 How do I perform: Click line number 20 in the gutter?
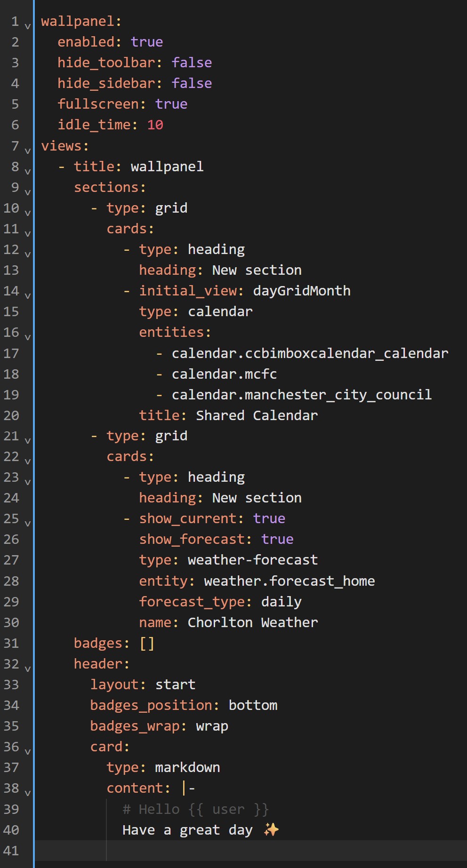click(x=11, y=415)
